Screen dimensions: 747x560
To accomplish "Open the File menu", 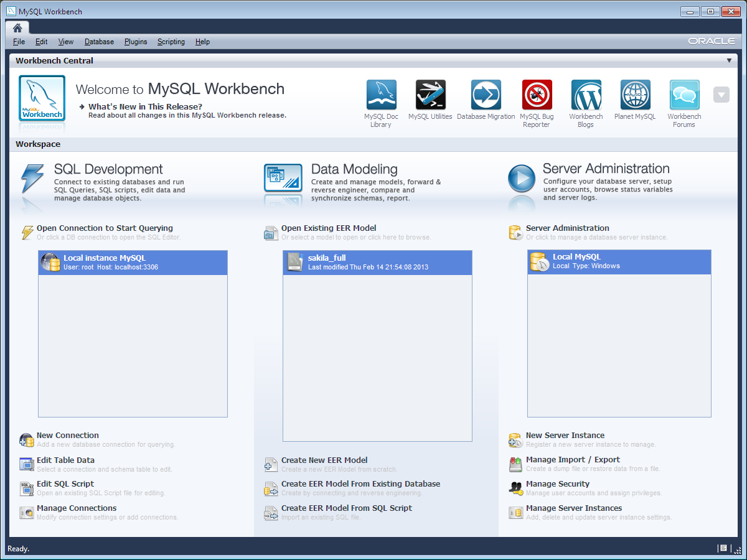I will (19, 42).
